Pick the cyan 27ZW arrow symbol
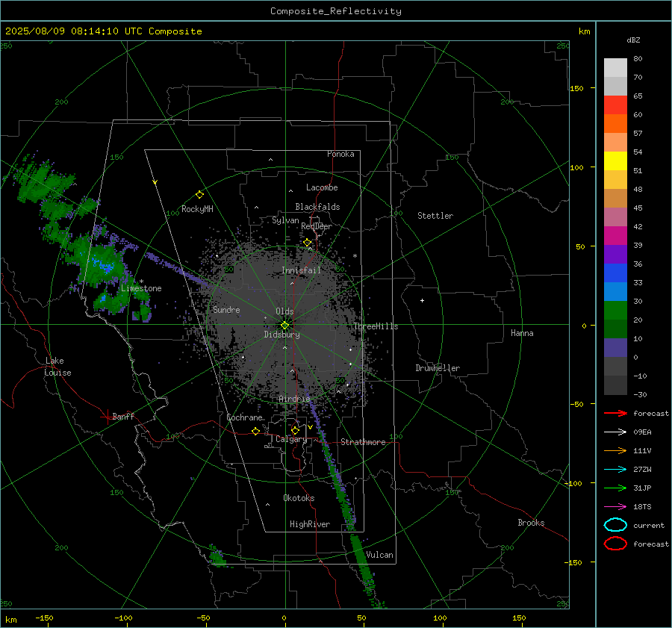The image size is (672, 628). (x=615, y=470)
